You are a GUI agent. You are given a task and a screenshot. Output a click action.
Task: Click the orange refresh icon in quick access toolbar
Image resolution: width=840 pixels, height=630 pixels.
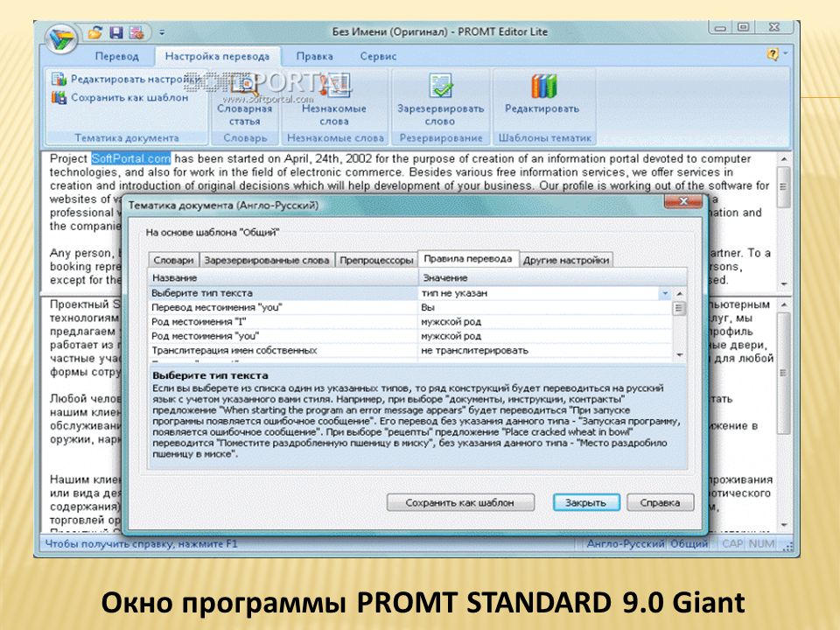pos(95,32)
